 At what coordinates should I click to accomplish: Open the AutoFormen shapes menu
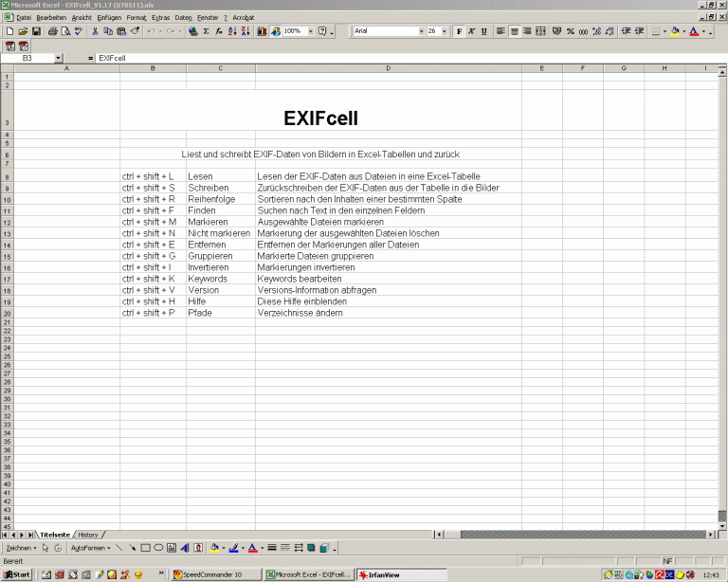click(x=91, y=548)
